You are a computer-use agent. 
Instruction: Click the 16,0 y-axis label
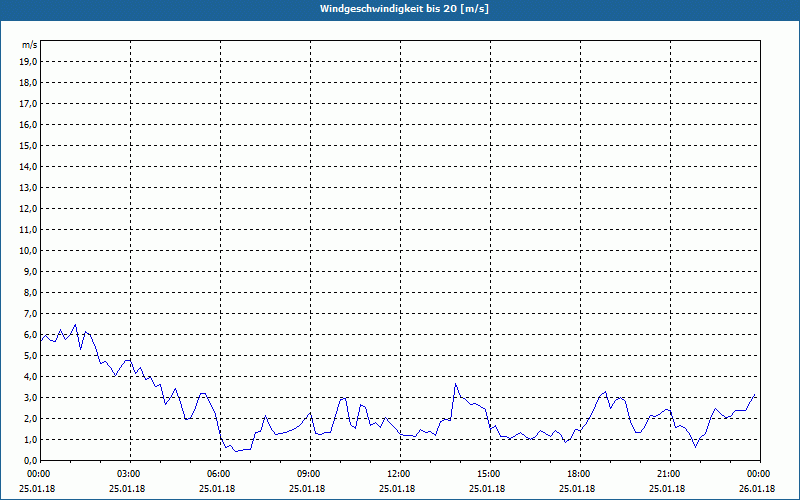click(x=28, y=124)
